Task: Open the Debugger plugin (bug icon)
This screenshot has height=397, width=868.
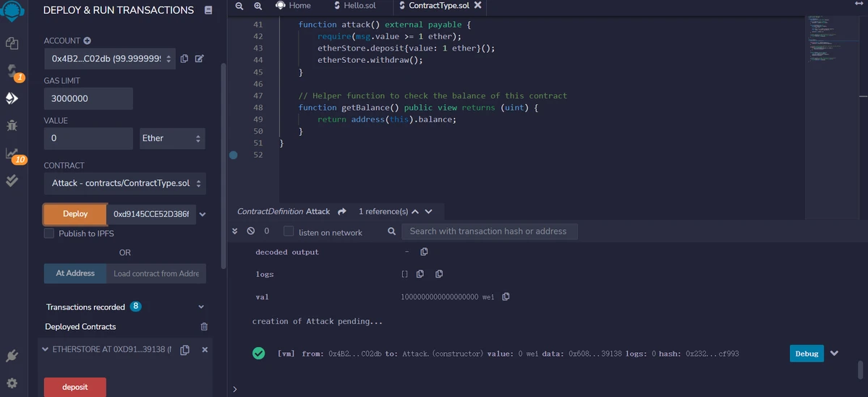Action: point(12,125)
